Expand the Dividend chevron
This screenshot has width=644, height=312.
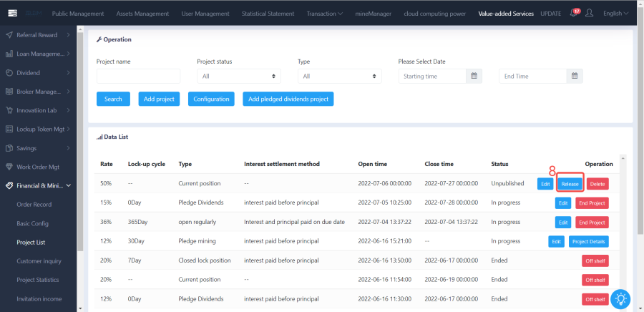tap(68, 73)
